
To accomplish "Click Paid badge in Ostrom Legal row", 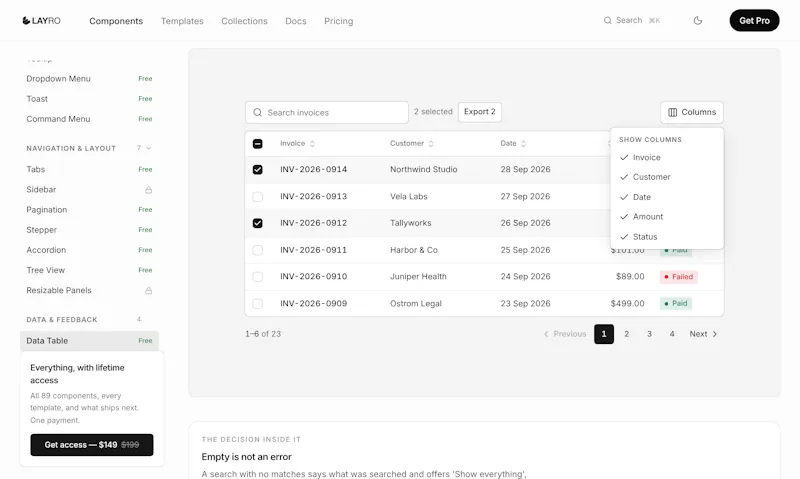I will pyautogui.click(x=676, y=304).
